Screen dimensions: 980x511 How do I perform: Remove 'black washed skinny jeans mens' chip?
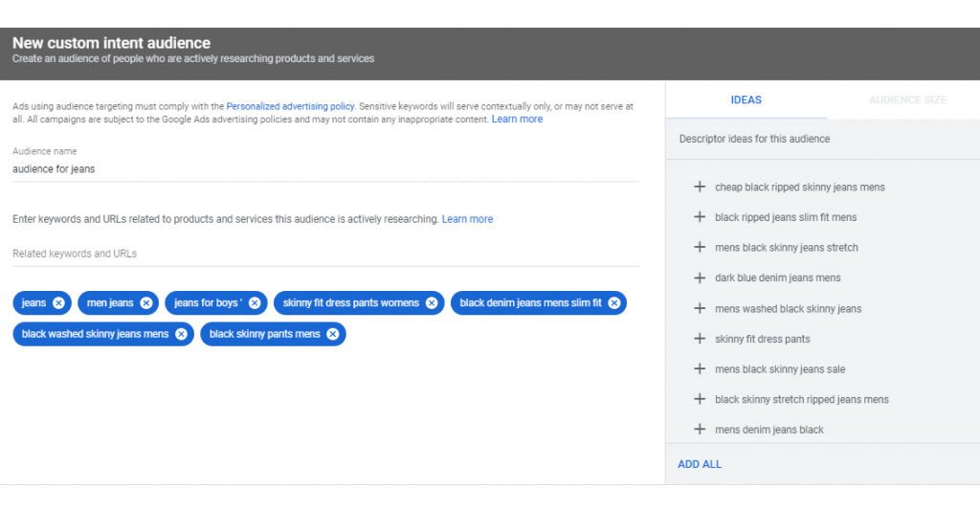(x=181, y=334)
